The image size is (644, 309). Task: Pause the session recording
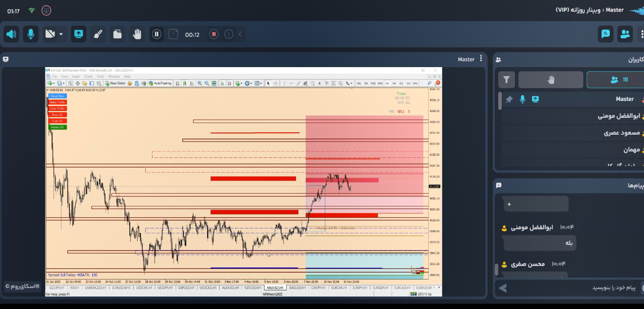coord(156,34)
